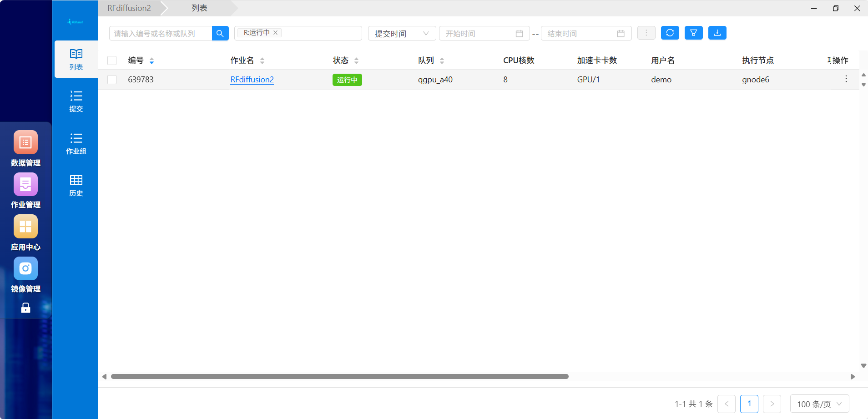Click the blue search magnifier button
868x419 pixels.
click(220, 33)
